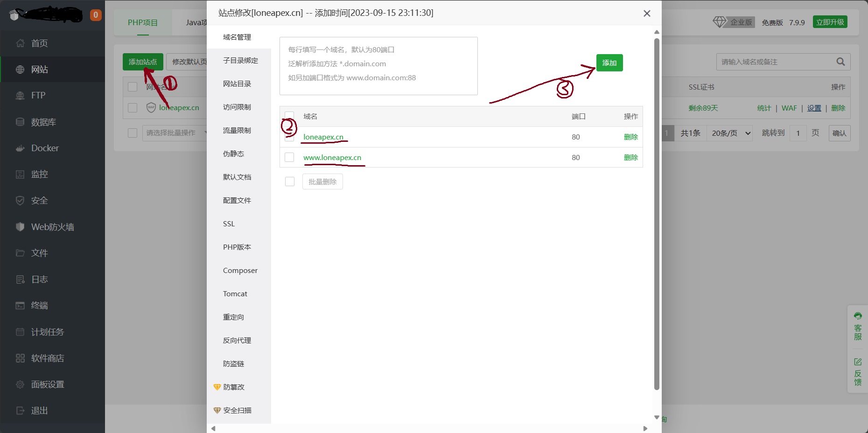The height and width of the screenshot is (433, 868).
Task: Toggle the select-all checkbox in 域名 header
Action: pyautogui.click(x=289, y=116)
